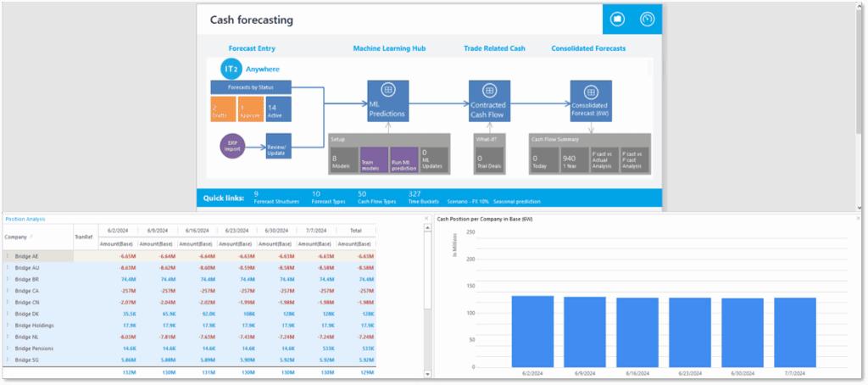Open the folder icon in header
868x385 pixels.
[x=617, y=20]
